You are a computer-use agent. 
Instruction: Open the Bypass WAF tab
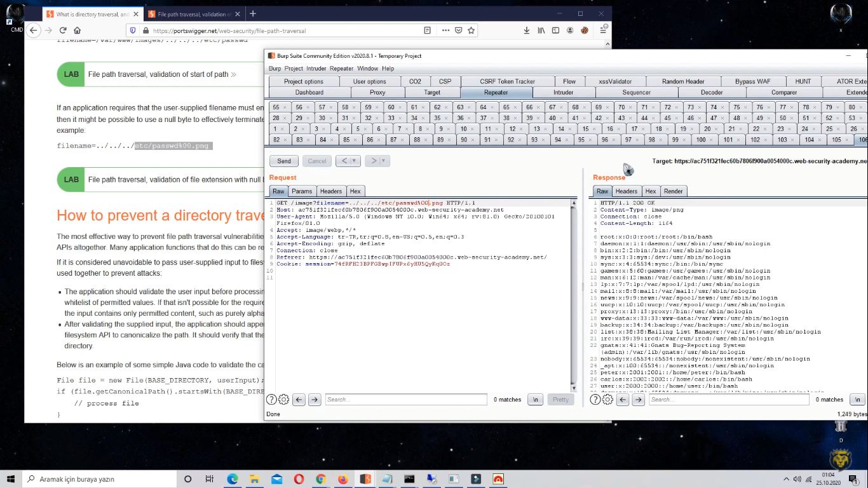[753, 81]
